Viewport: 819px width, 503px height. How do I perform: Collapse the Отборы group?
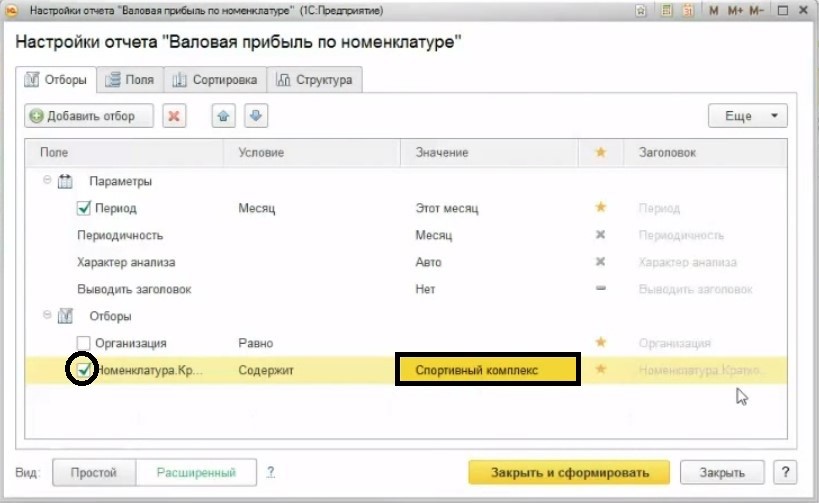[46, 316]
